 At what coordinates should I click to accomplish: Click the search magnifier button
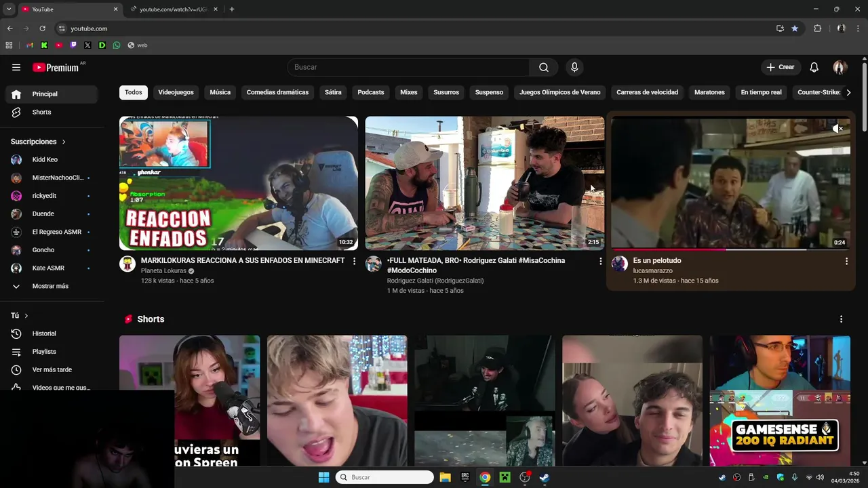544,67
